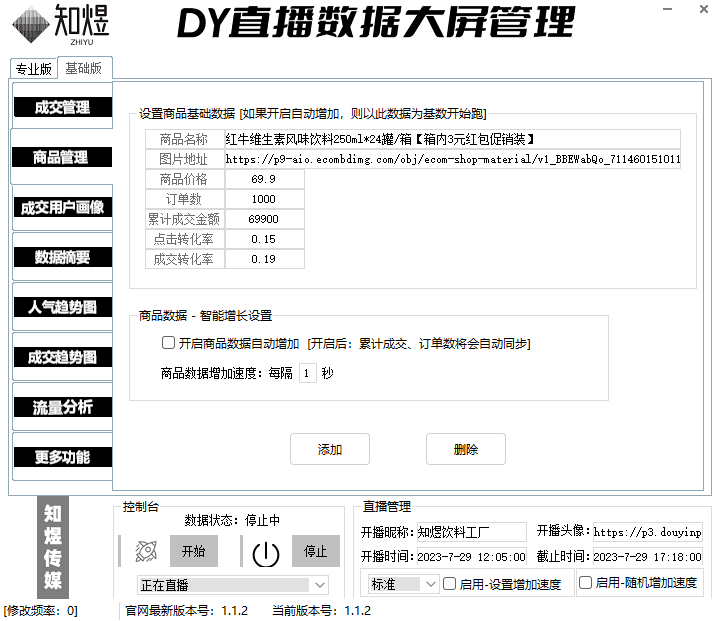Click the power icon beside 停止
The width and height of the screenshot is (714, 621).
click(x=265, y=554)
